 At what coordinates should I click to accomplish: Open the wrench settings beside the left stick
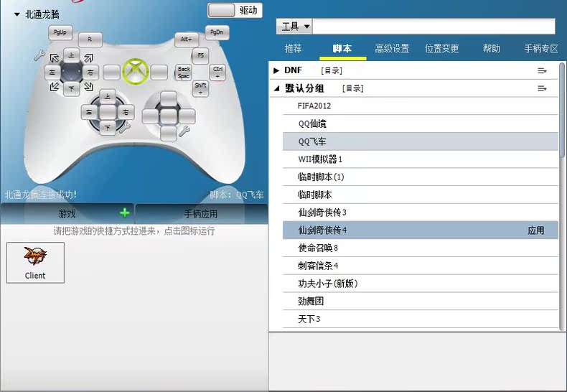[x=39, y=55]
